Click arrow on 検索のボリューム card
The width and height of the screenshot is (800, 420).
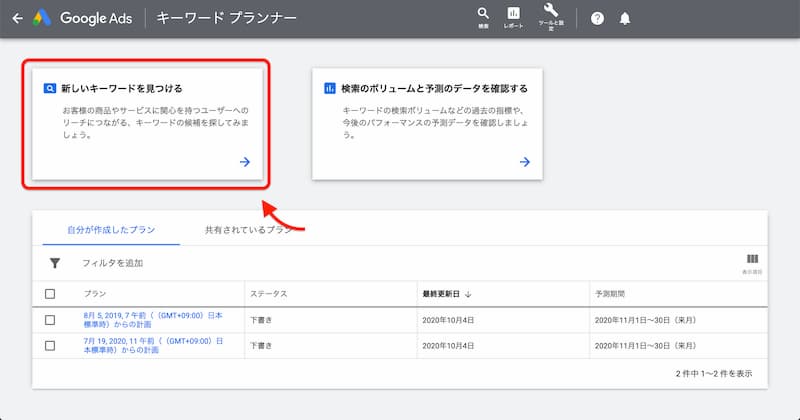pos(524,162)
